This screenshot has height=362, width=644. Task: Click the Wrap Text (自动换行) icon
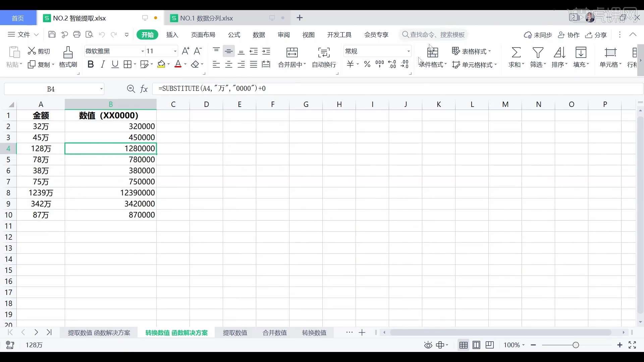pyautogui.click(x=324, y=53)
